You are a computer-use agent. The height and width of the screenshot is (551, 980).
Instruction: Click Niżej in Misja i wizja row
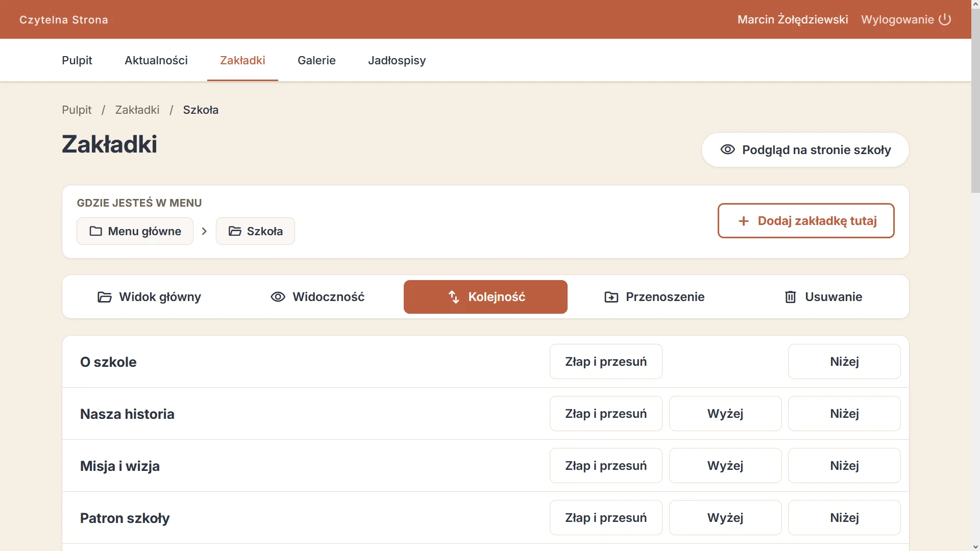pyautogui.click(x=844, y=466)
